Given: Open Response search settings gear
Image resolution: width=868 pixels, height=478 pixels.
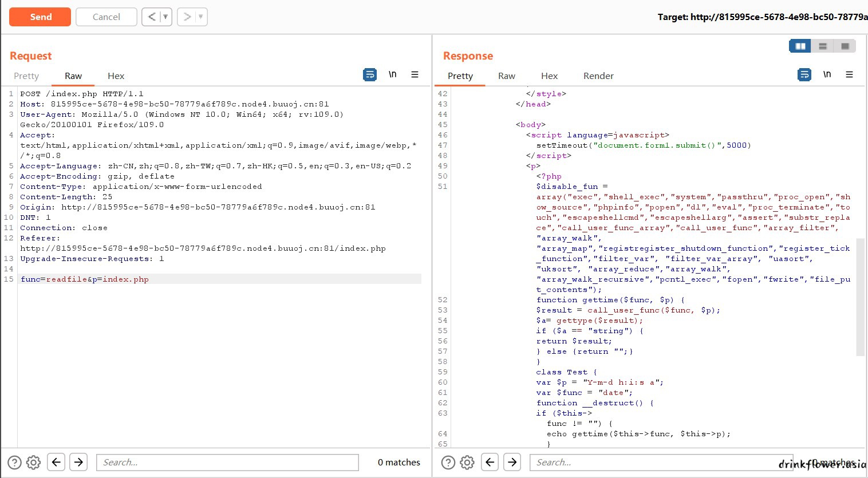Looking at the screenshot, I should point(468,463).
